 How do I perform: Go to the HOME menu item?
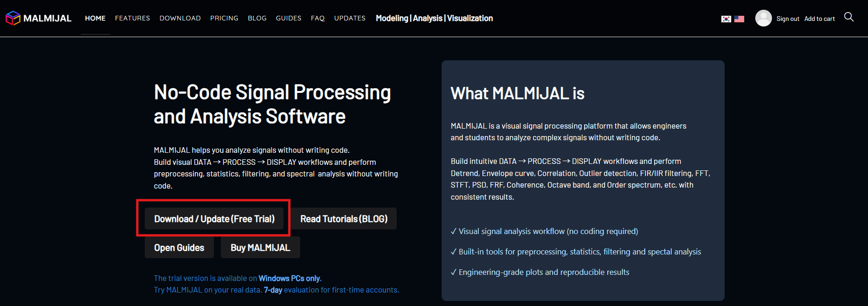pyautogui.click(x=95, y=18)
